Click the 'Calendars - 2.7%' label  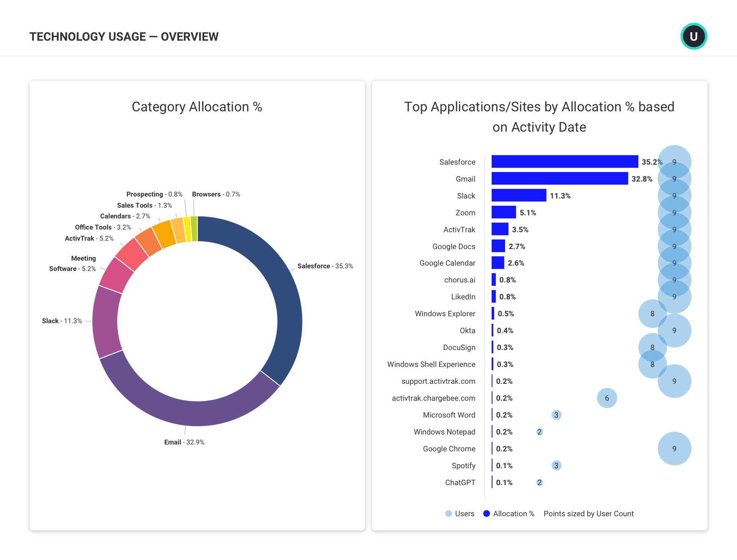pyautogui.click(x=125, y=216)
